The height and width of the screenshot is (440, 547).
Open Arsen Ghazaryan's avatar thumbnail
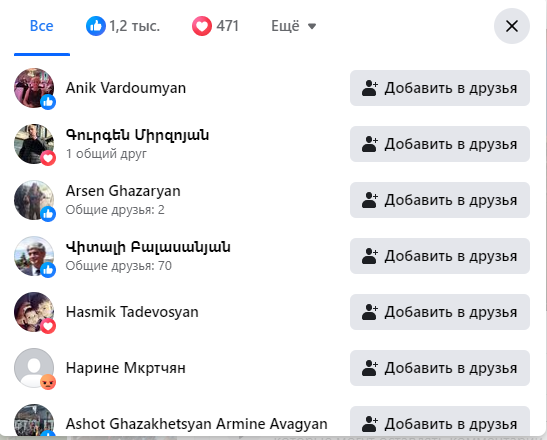pos(34,200)
